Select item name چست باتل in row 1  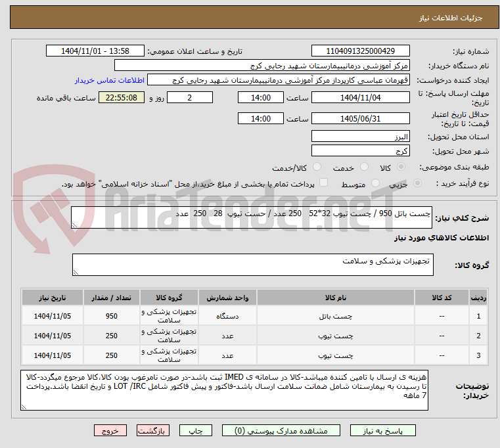pyautogui.click(x=336, y=317)
